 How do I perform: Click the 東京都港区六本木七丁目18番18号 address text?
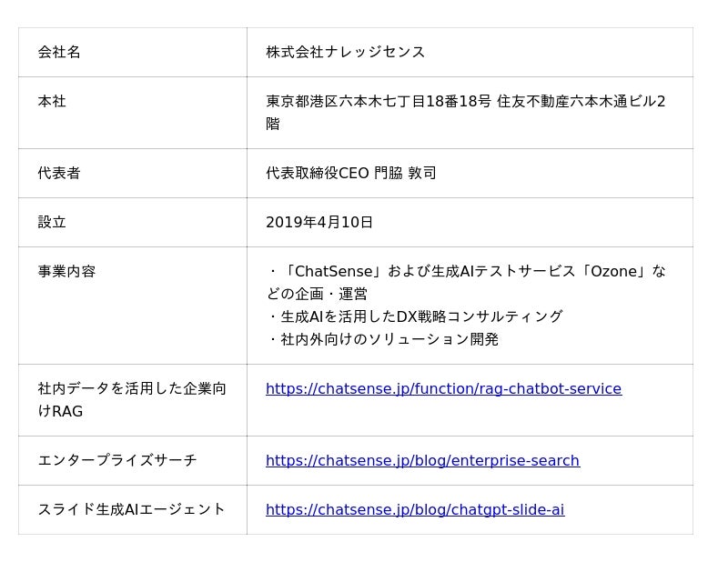(378, 102)
